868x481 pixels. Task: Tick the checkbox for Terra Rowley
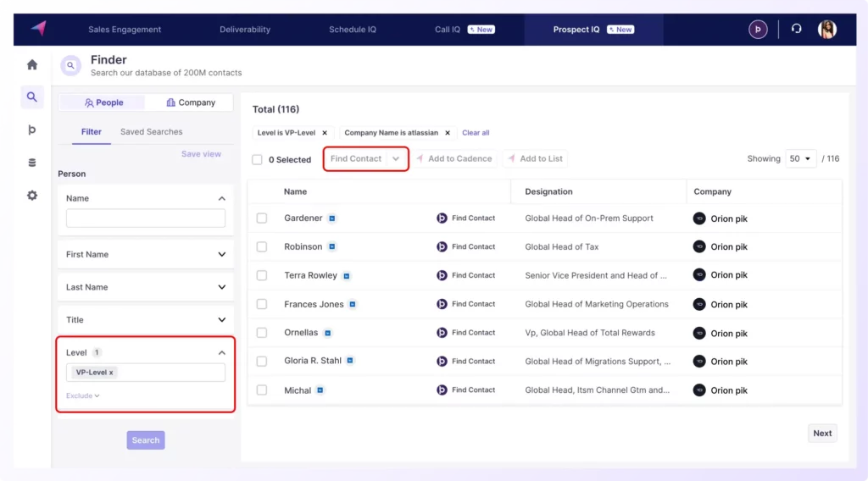262,275
